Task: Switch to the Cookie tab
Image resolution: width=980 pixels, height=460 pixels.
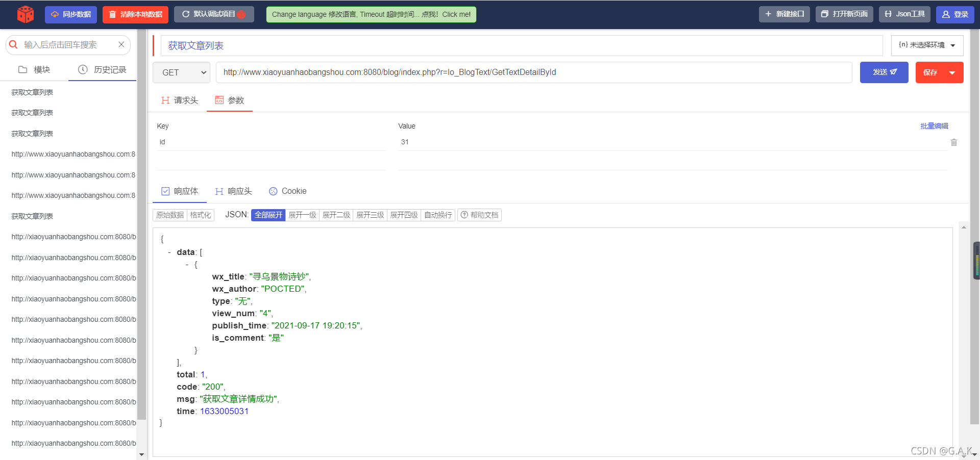Action: (288, 191)
